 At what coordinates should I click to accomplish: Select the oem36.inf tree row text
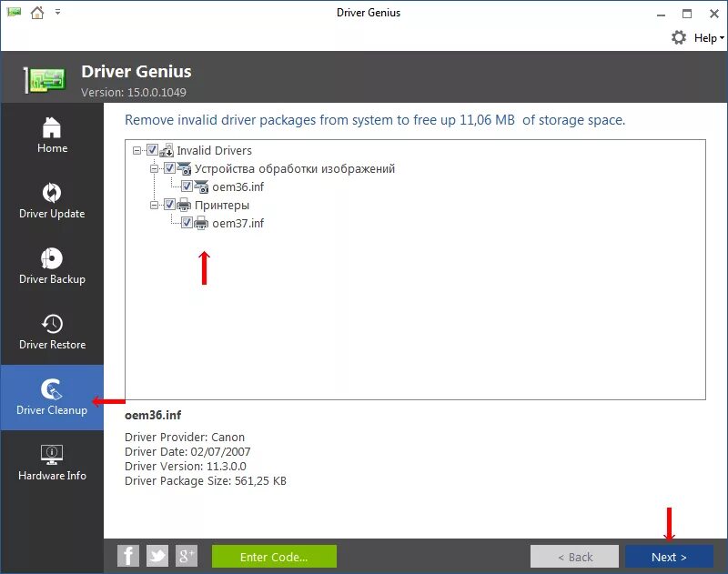point(238,187)
